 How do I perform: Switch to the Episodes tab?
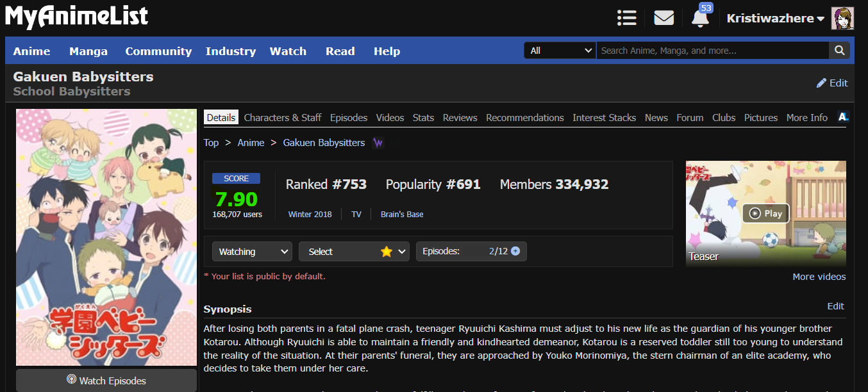pyautogui.click(x=349, y=117)
